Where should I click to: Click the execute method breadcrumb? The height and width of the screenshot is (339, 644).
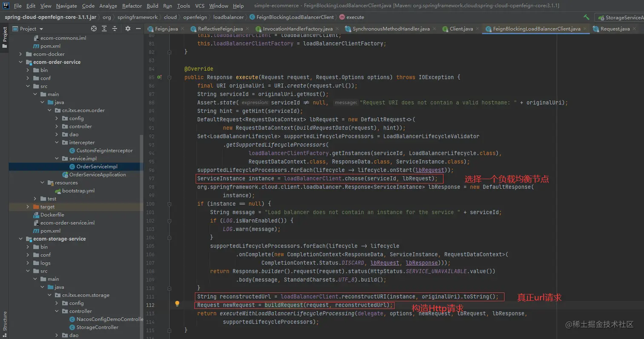click(352, 17)
